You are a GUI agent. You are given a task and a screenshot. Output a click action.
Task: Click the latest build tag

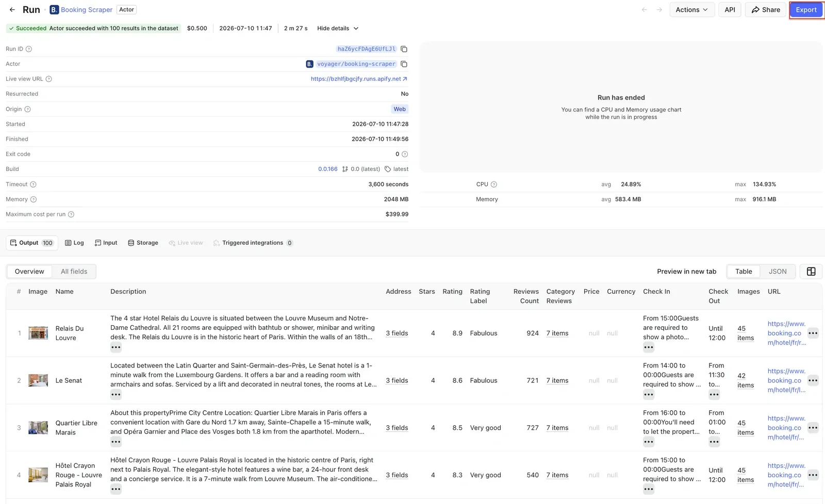[x=397, y=169]
